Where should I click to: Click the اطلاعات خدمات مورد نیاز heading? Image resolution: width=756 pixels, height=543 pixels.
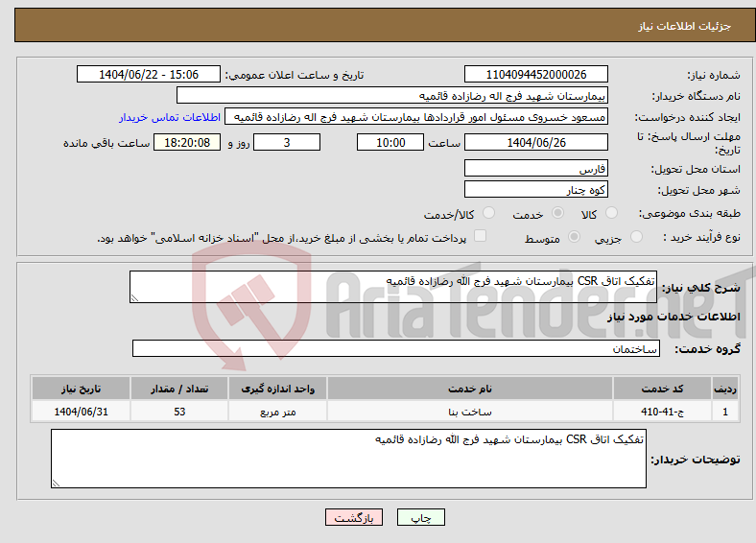tap(673, 317)
